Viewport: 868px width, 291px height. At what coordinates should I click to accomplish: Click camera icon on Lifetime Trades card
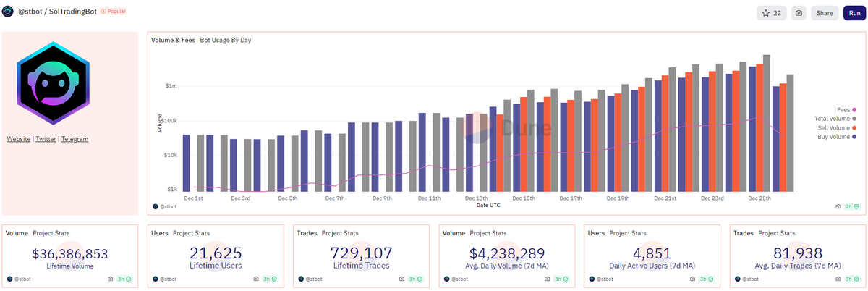coord(401,279)
